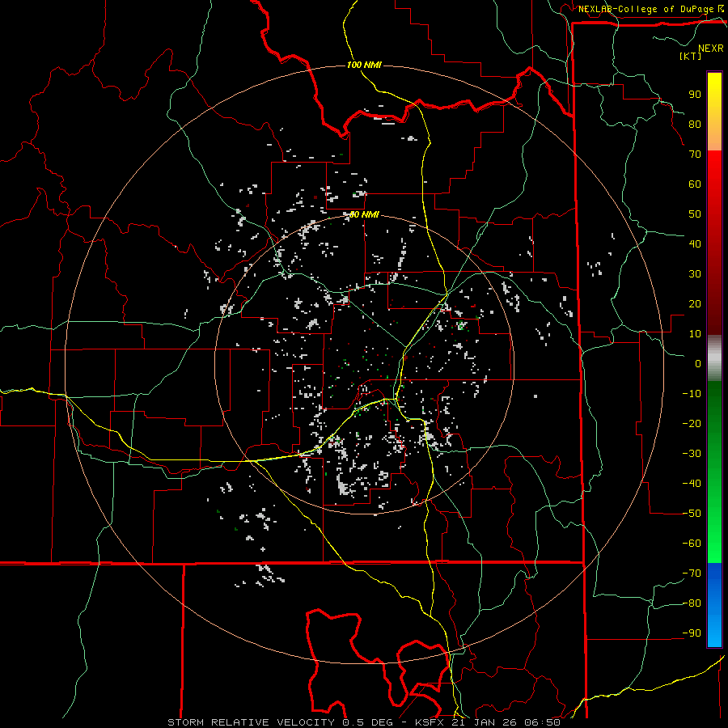Click the -60 value on the velocity scale
This screenshot has height=728, width=728.
point(692,544)
